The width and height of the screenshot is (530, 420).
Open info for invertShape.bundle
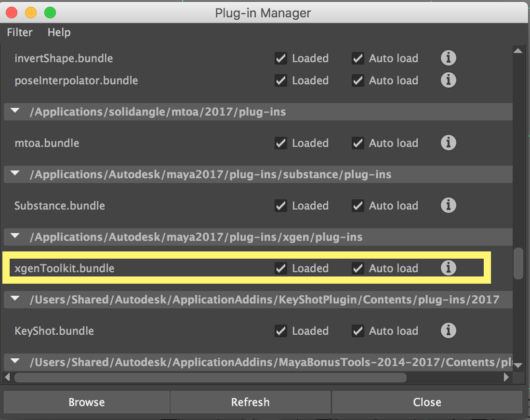[x=448, y=58]
